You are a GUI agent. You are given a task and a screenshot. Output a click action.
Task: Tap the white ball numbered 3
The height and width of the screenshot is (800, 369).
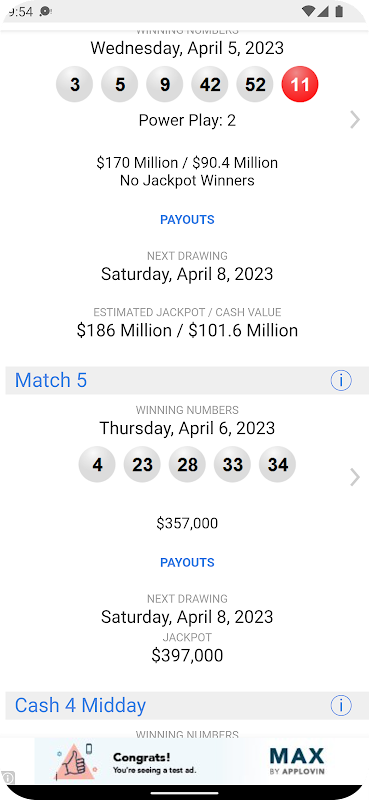[x=75, y=84]
